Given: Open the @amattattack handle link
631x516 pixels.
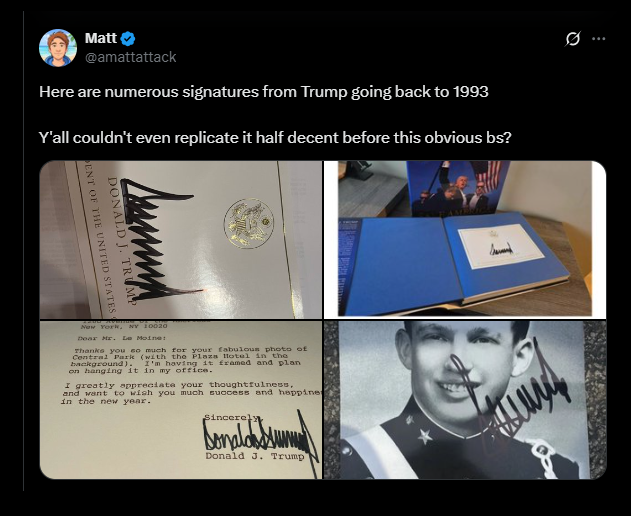Looking at the screenshot, I should 130,57.
